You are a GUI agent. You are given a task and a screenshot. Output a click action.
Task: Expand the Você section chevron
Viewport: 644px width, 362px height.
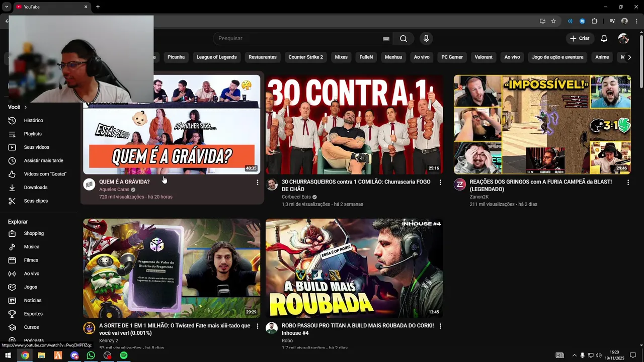tap(25, 107)
